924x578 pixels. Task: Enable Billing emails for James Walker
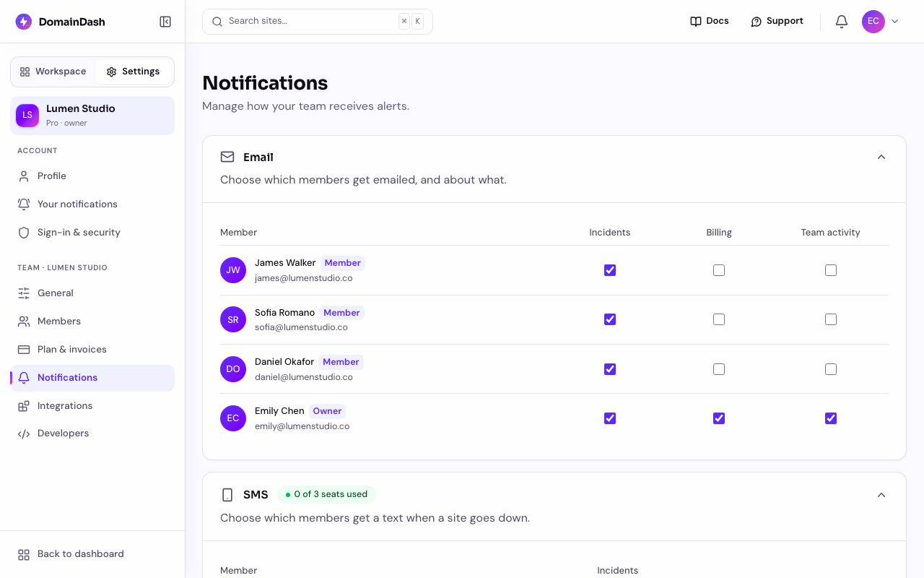719,270
